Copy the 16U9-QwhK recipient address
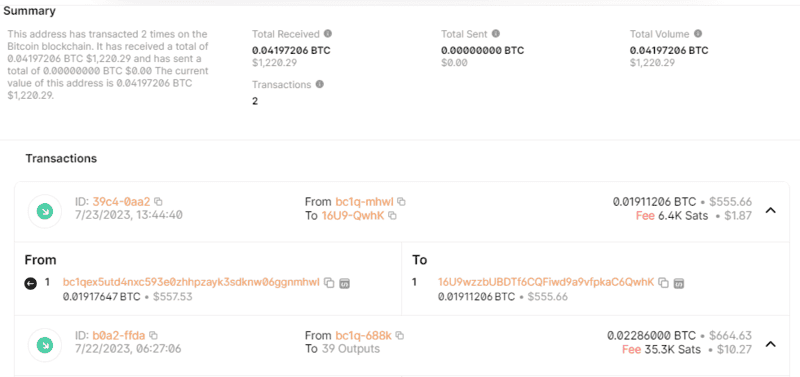The height and width of the screenshot is (377, 800). click(x=392, y=216)
